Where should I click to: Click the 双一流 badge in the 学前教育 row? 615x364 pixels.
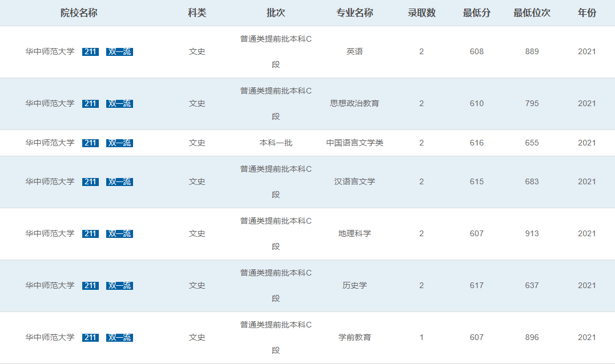[119, 337]
